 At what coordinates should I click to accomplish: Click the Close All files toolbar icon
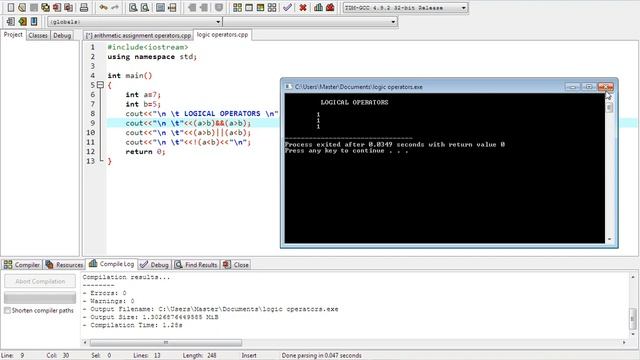[x=69, y=7]
